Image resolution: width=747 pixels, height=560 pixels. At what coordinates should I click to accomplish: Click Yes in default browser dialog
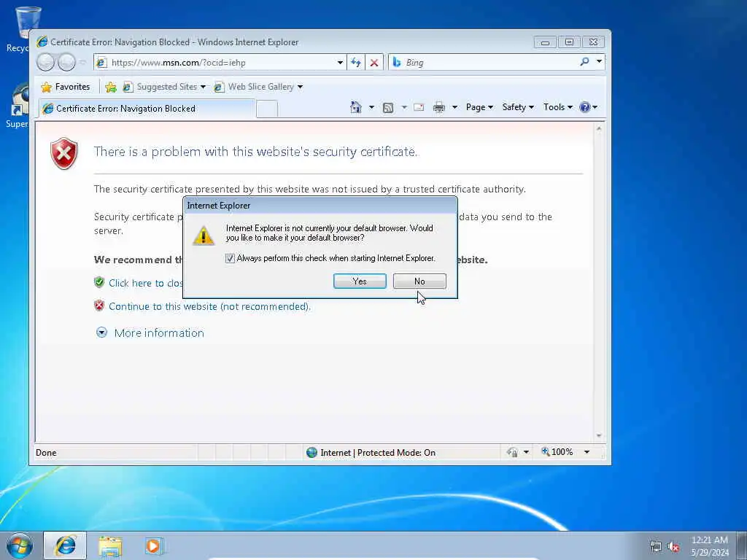[x=360, y=281]
